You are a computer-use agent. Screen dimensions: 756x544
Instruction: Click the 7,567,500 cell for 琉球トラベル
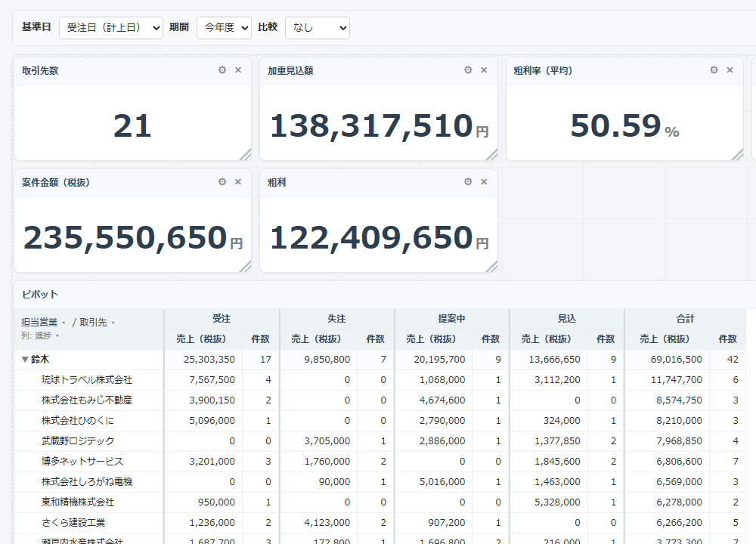(x=203, y=380)
